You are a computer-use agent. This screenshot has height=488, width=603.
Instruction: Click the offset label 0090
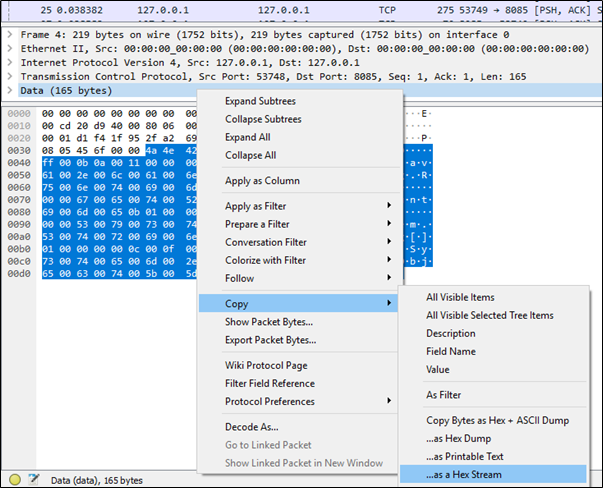click(19, 224)
